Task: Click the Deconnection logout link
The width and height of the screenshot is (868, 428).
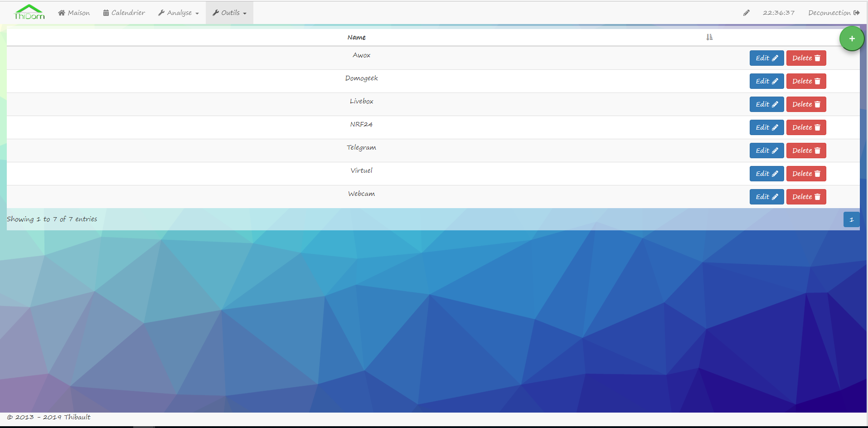Action: click(834, 13)
